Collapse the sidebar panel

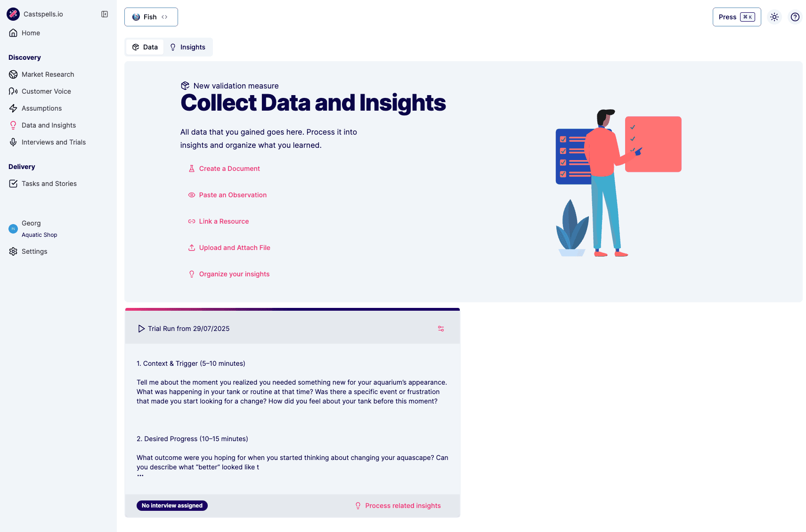coord(104,14)
